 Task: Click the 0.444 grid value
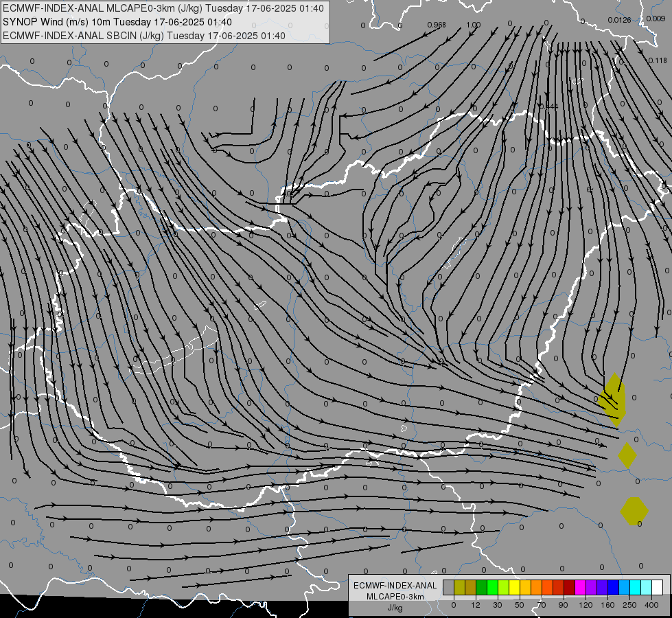pyautogui.click(x=549, y=106)
